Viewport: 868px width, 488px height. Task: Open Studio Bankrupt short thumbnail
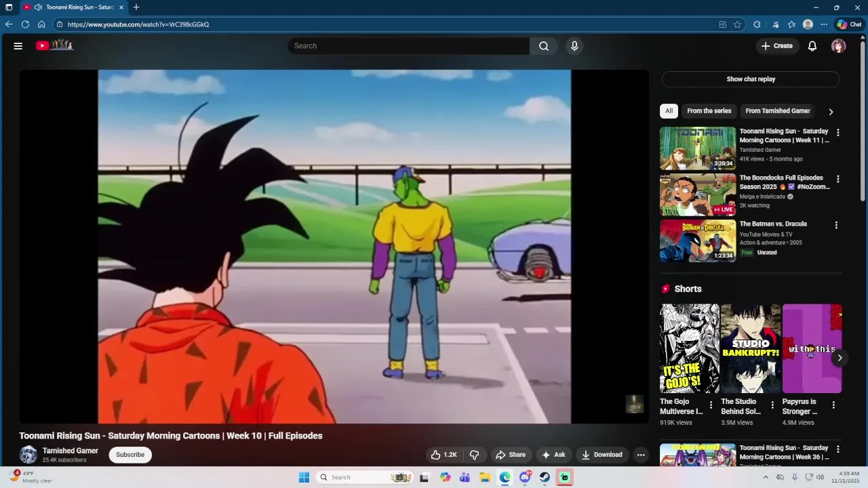751,348
